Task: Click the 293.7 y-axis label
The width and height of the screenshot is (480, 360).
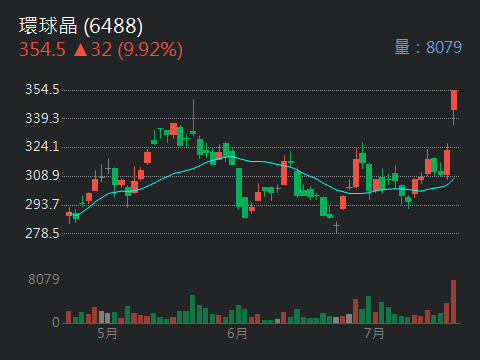Action: [42, 204]
